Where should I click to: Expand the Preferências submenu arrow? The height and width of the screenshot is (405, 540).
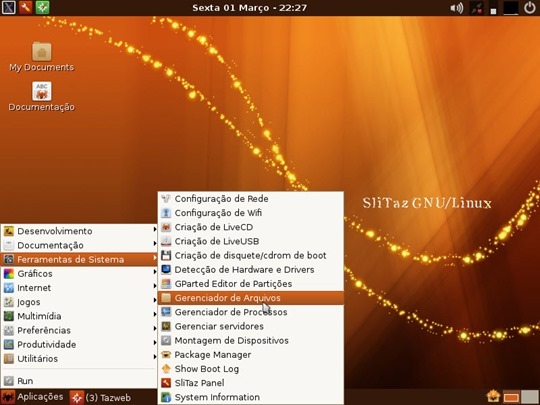155,328
